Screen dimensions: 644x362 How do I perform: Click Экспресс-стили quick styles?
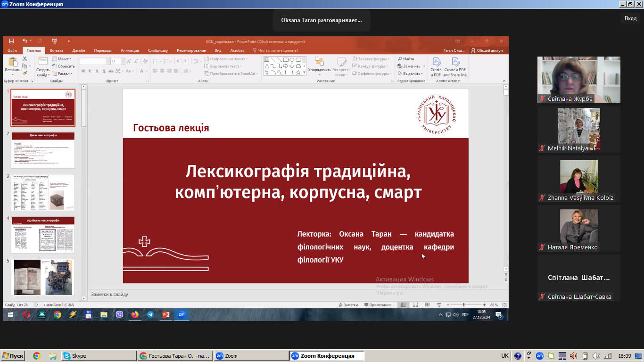[x=342, y=66]
